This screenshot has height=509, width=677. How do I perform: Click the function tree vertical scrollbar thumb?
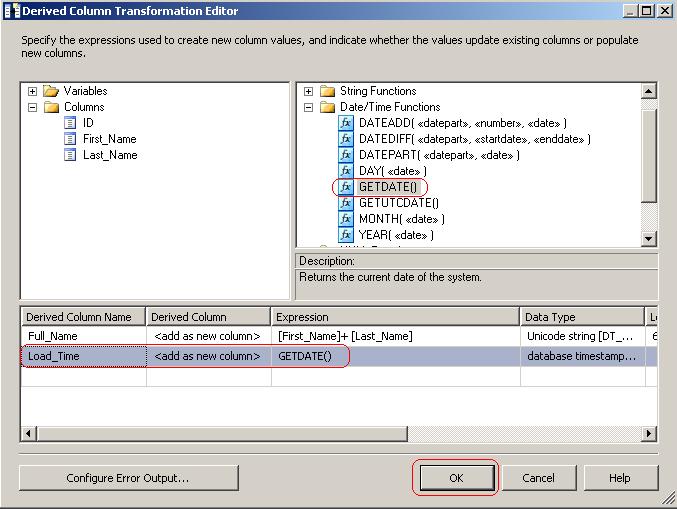click(649, 155)
